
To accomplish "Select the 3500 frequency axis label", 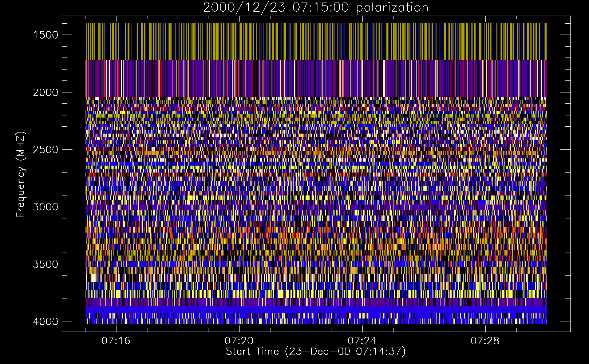I will pyautogui.click(x=46, y=264).
